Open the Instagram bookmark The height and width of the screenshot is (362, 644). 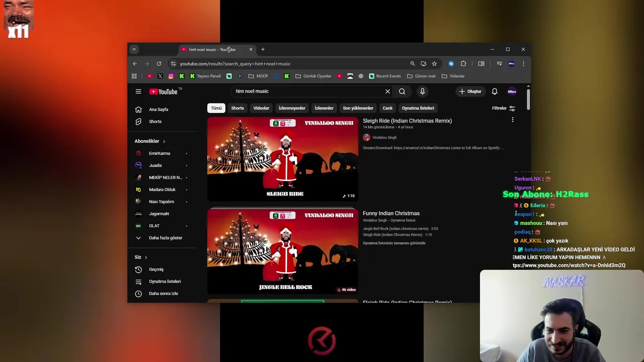(171, 76)
